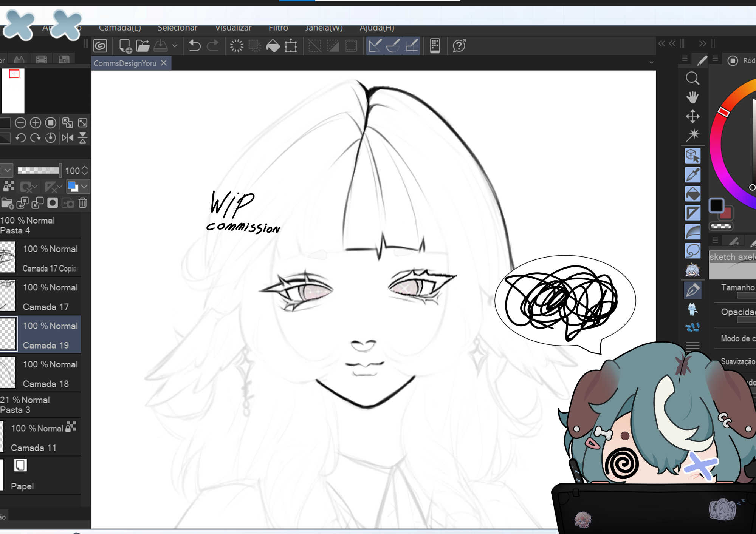Image resolution: width=756 pixels, height=534 pixels.
Task: Expand the save options arrow
Action: point(175,46)
